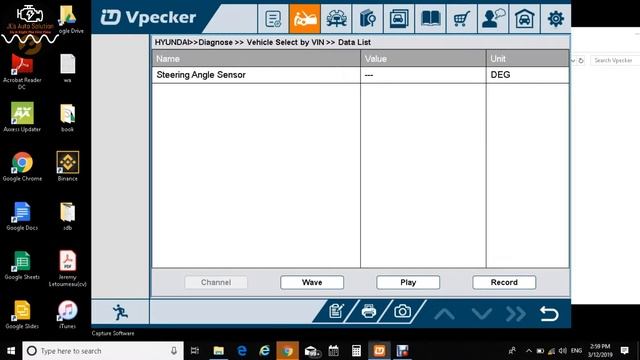Image resolution: width=640 pixels, height=360 pixels.
Task: Show hidden system tray icons
Action: pyautogui.click(x=529, y=351)
